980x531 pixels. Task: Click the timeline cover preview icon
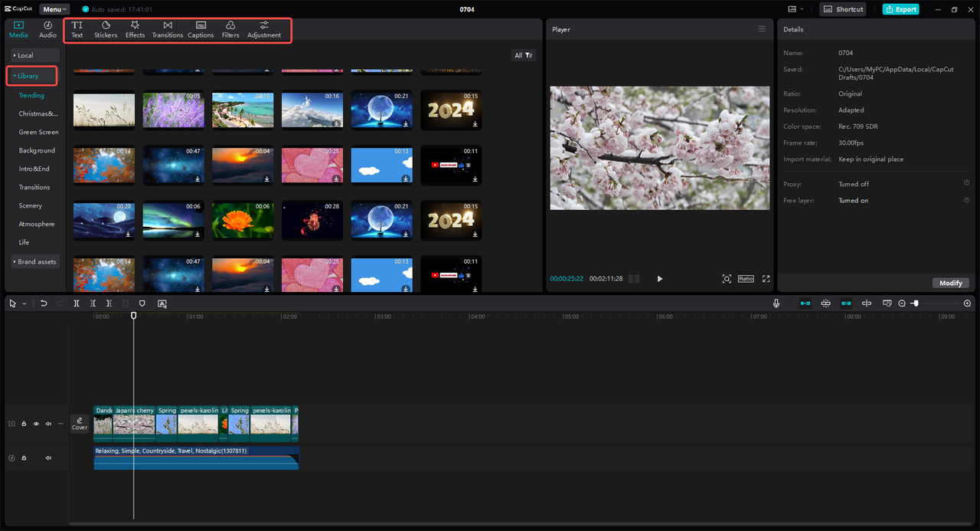coord(887,303)
